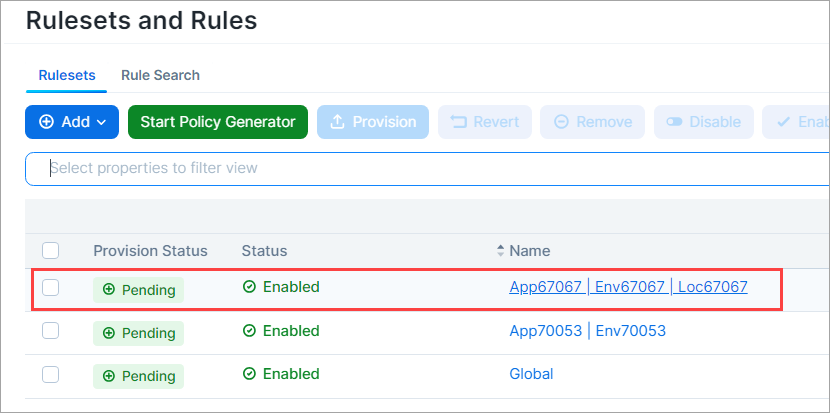The width and height of the screenshot is (830, 413).
Task: Toggle the select-all header checkbox
Action: click(51, 250)
